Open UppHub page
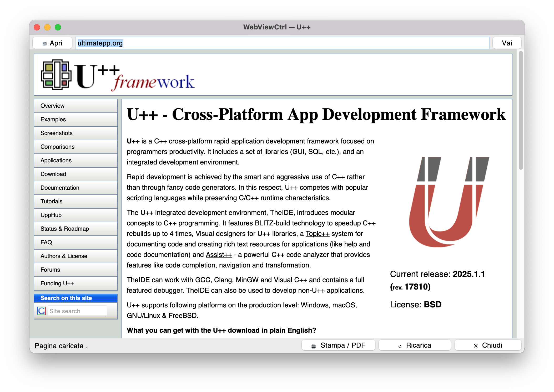Viewport: 554px width, 392px height. pos(76,215)
